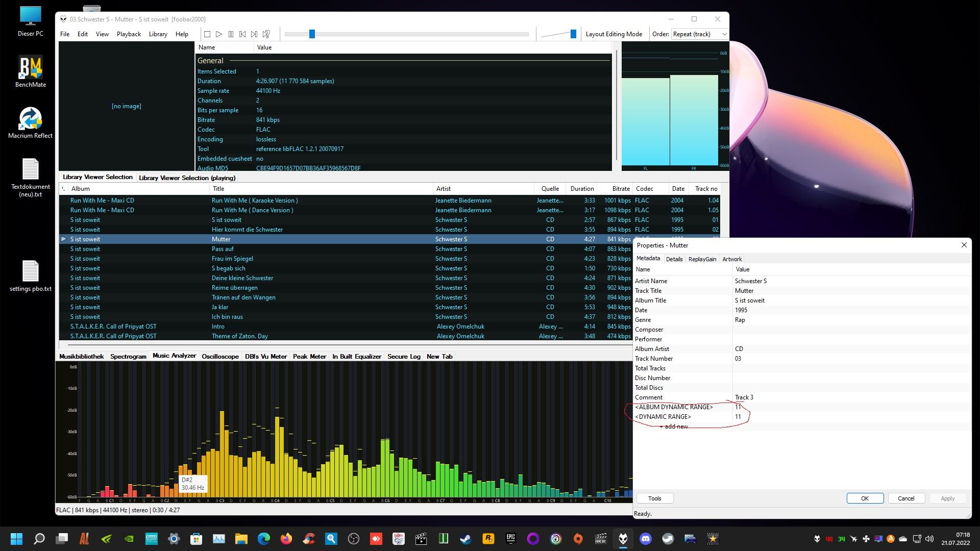
Task: Open taskbar Search
Action: (x=39, y=539)
